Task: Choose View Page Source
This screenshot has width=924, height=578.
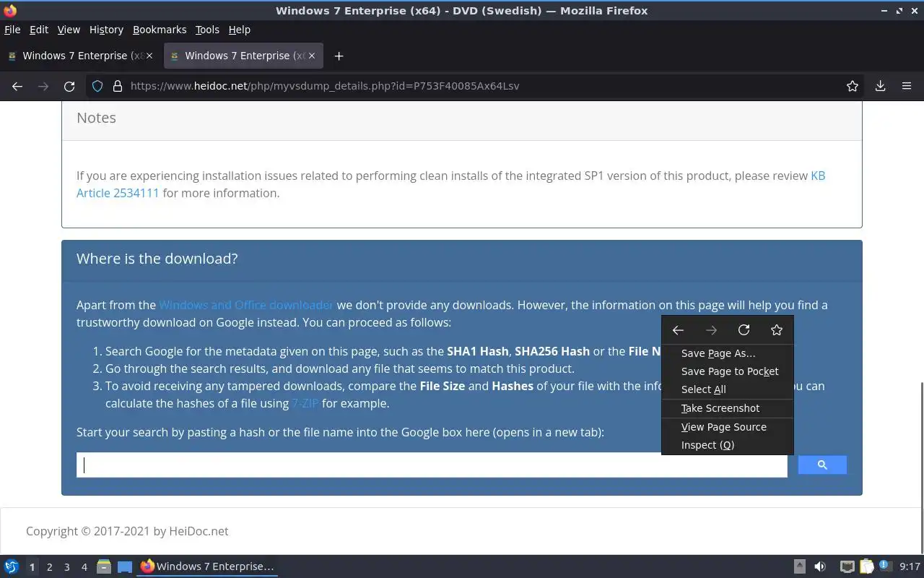Action: pyautogui.click(x=728, y=427)
